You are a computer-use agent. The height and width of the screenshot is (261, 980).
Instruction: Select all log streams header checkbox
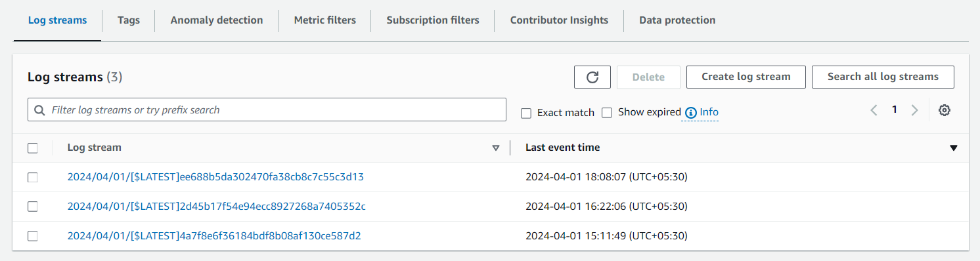[x=33, y=148]
